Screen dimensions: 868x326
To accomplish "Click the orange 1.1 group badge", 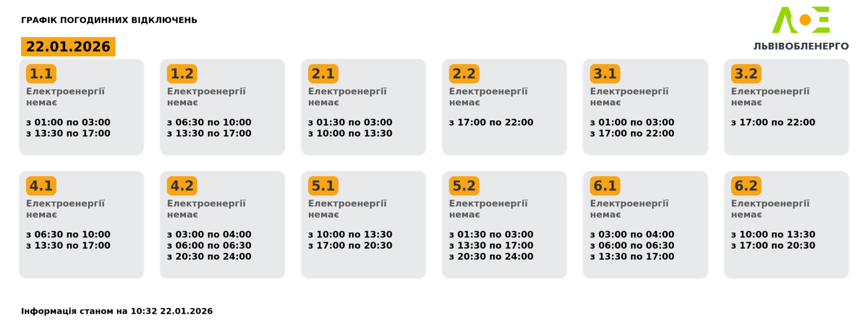I will click(x=41, y=74).
